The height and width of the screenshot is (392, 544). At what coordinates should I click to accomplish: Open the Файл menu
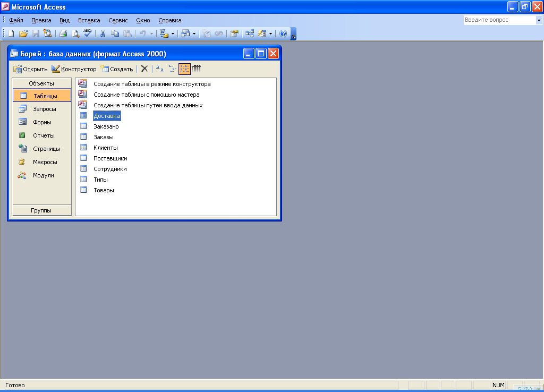pos(16,20)
